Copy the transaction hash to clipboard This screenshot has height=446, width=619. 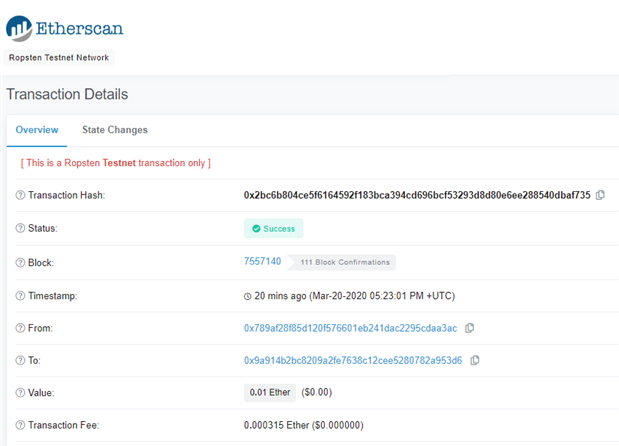tap(600, 195)
